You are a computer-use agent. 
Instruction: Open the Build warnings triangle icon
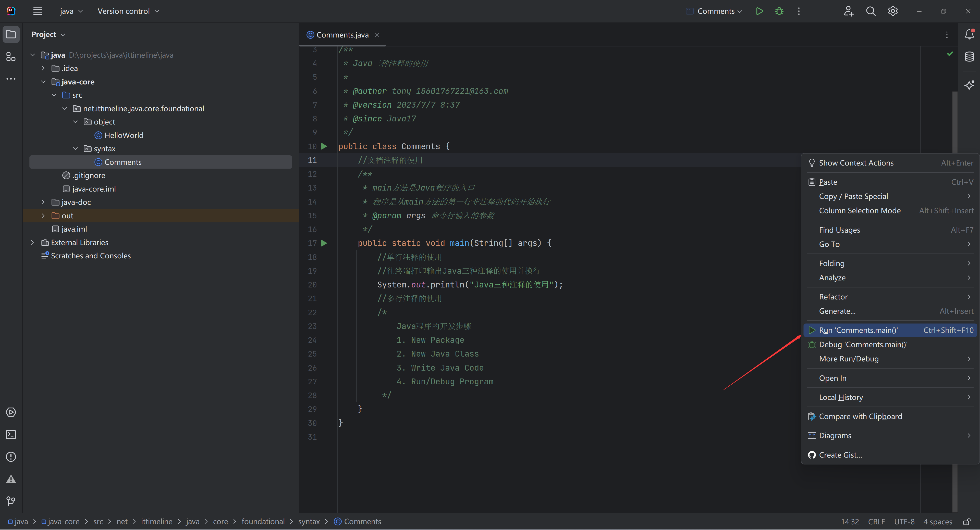coord(11,479)
